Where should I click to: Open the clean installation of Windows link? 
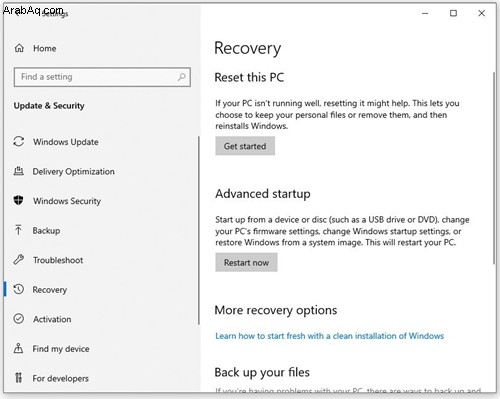pyautogui.click(x=329, y=336)
